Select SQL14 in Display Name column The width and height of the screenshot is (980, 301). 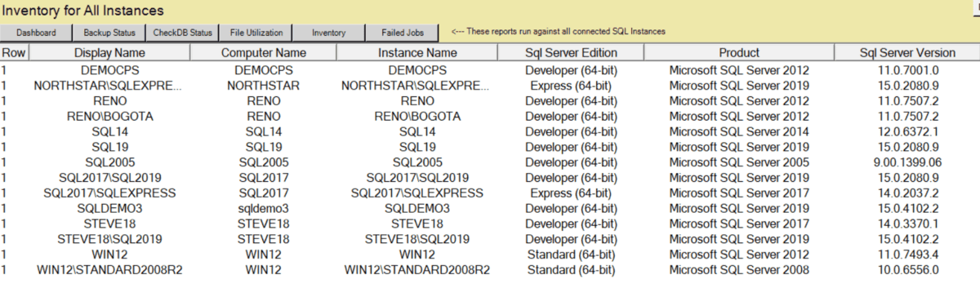(109, 132)
